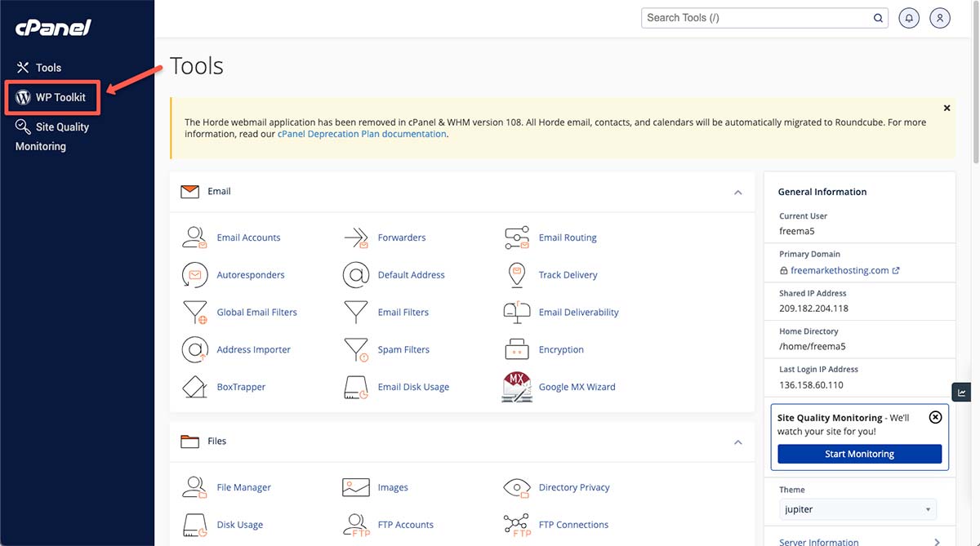Click the user account icon
The height and width of the screenshot is (546, 980).
point(940,18)
